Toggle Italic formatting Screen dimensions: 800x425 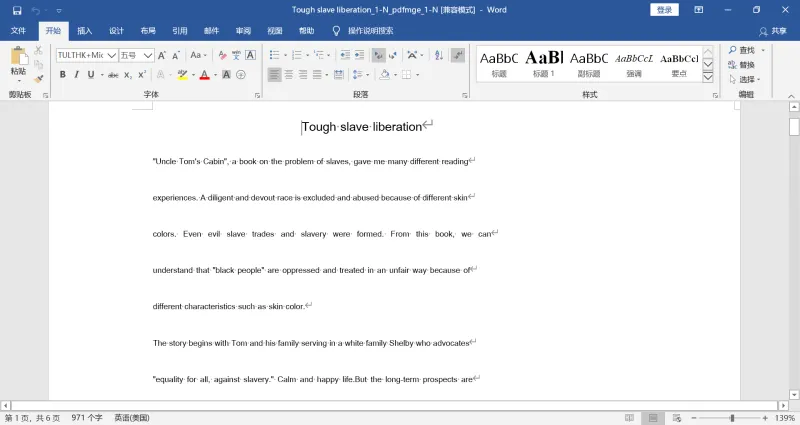coord(77,75)
